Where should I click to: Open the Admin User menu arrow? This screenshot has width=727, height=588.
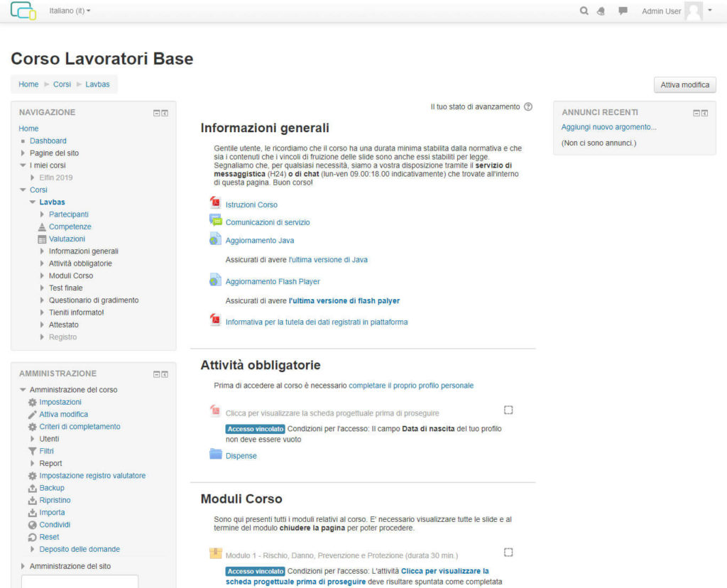coord(709,11)
